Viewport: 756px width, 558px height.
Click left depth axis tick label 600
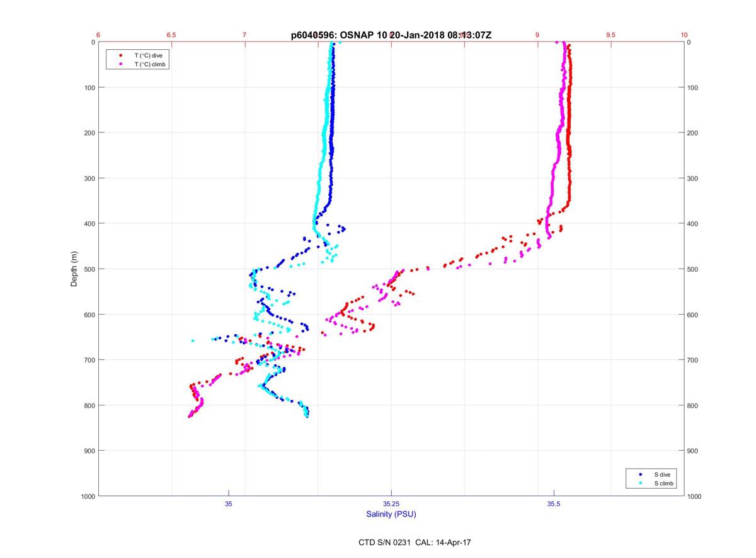tap(89, 315)
